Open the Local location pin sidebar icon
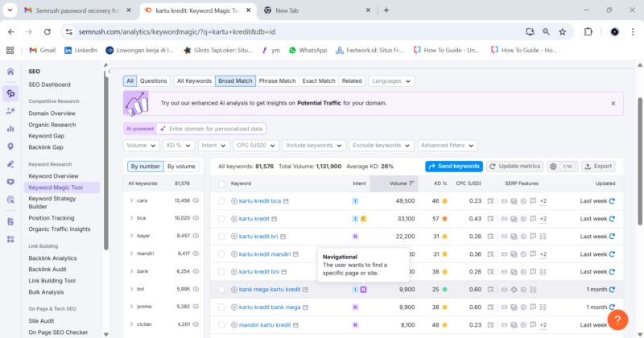644x338 pixels. click(x=10, y=146)
